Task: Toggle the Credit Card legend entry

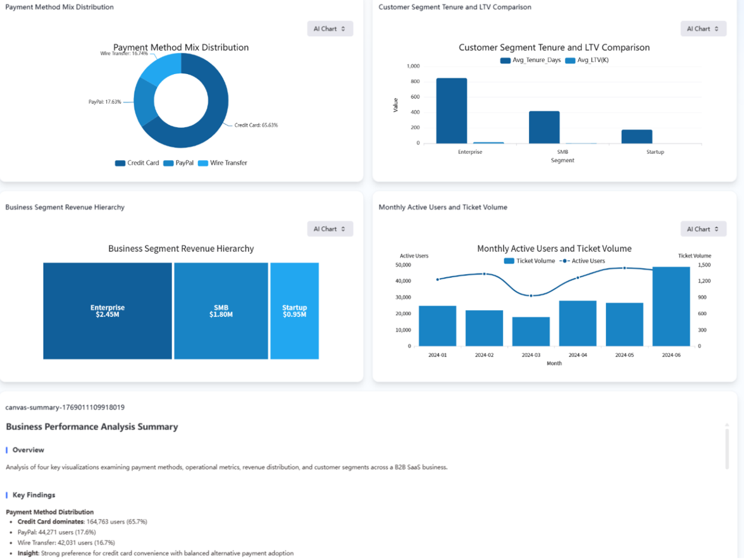Action: tap(137, 163)
